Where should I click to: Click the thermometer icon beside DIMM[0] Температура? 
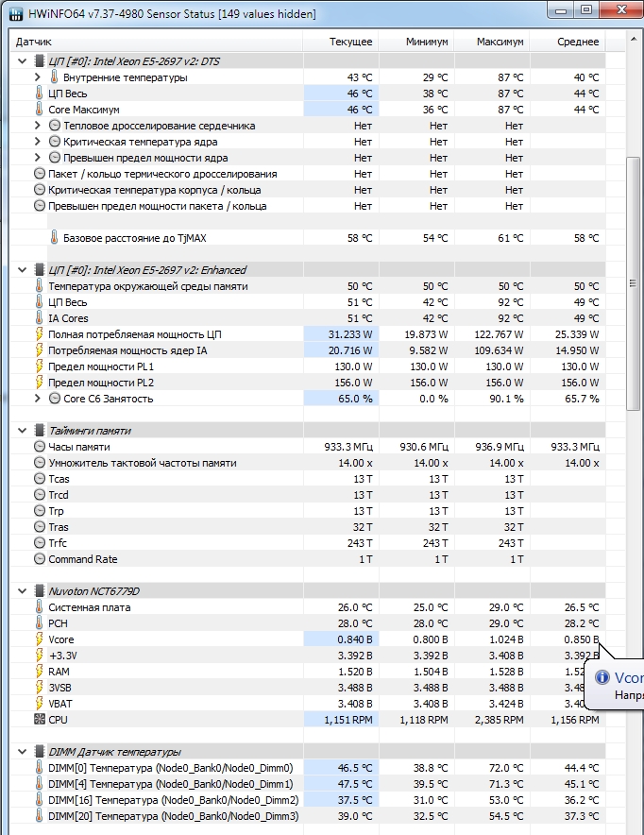click(x=40, y=768)
